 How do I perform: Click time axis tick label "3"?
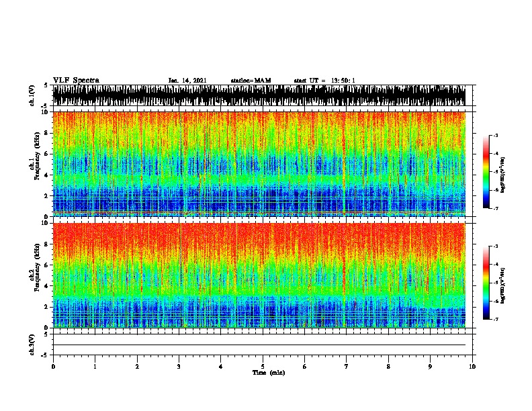click(179, 367)
